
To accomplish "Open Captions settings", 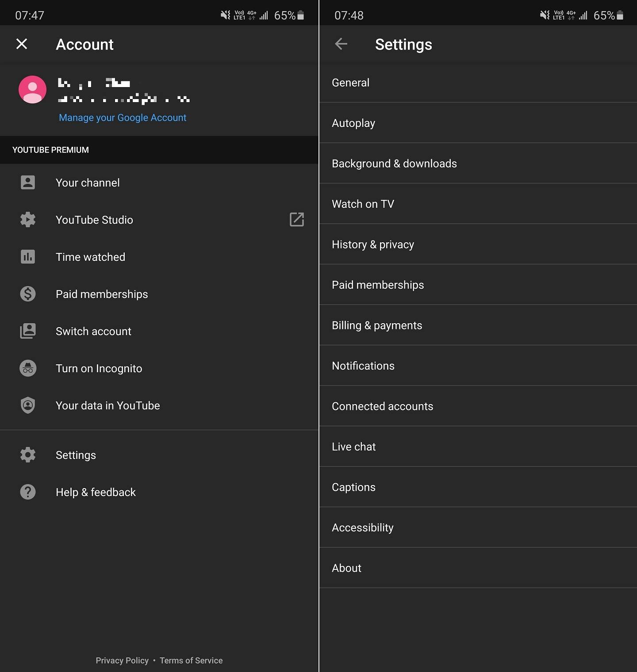I will 478,487.
